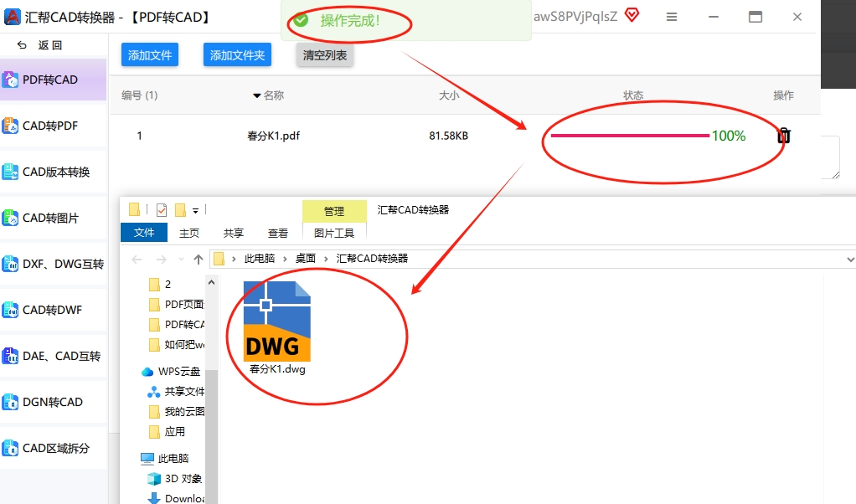This screenshot has width=856, height=504.
Task: Click the 返回 back arrow
Action: [x=22, y=45]
